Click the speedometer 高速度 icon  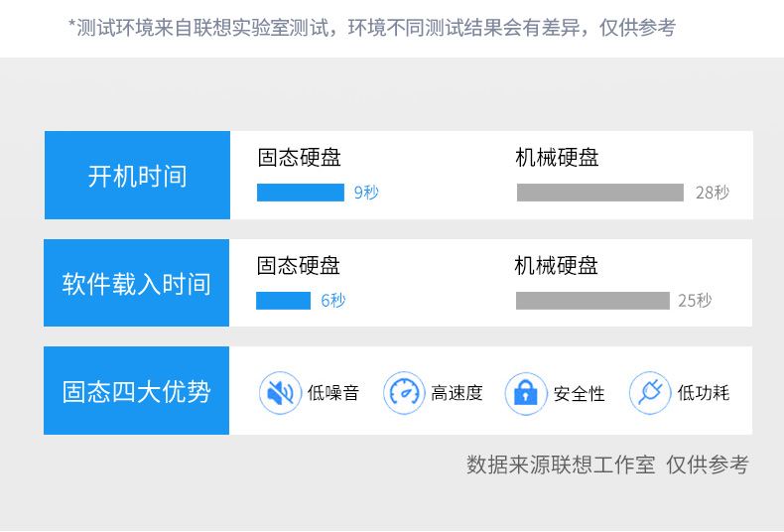point(404,392)
